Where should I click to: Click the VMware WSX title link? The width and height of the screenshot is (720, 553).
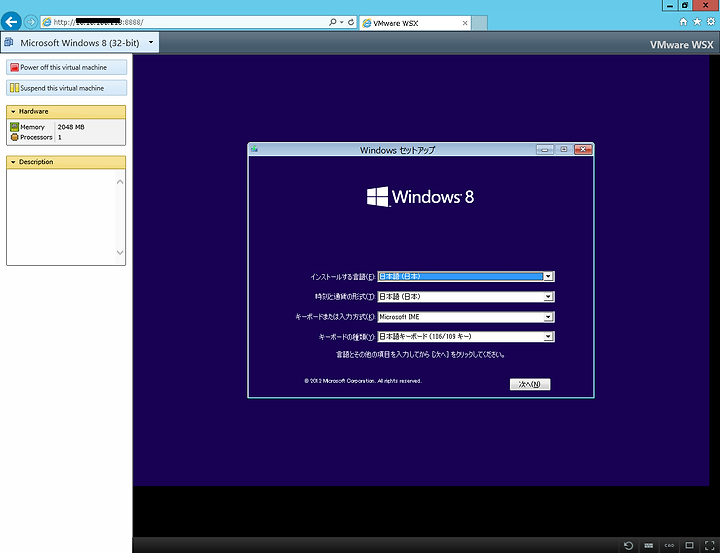click(x=681, y=45)
